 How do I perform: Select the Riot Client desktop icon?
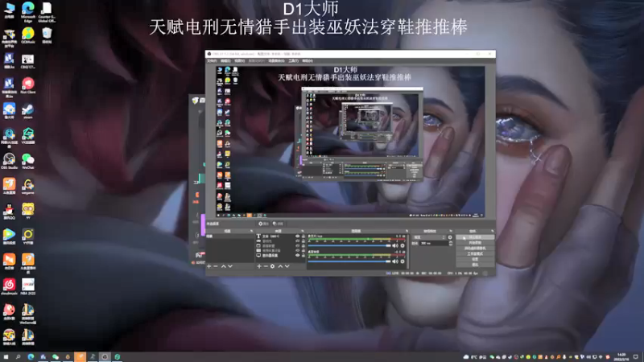point(28,86)
